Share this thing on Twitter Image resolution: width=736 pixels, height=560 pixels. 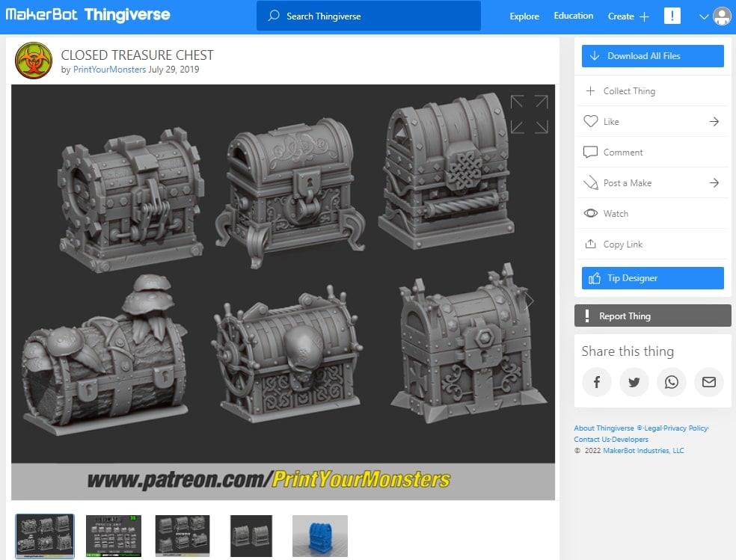(634, 382)
